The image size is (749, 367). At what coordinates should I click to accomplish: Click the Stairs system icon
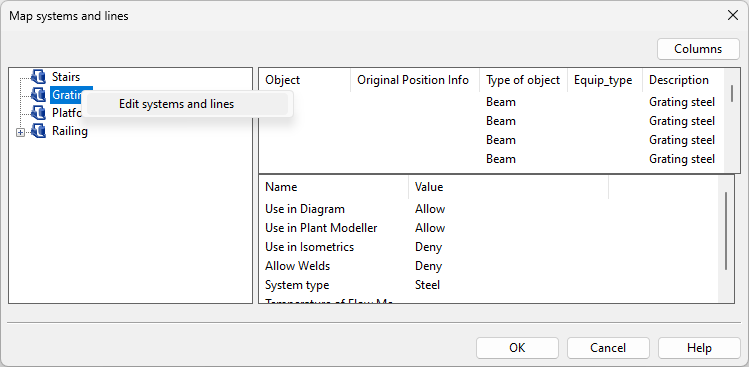pyautogui.click(x=38, y=76)
